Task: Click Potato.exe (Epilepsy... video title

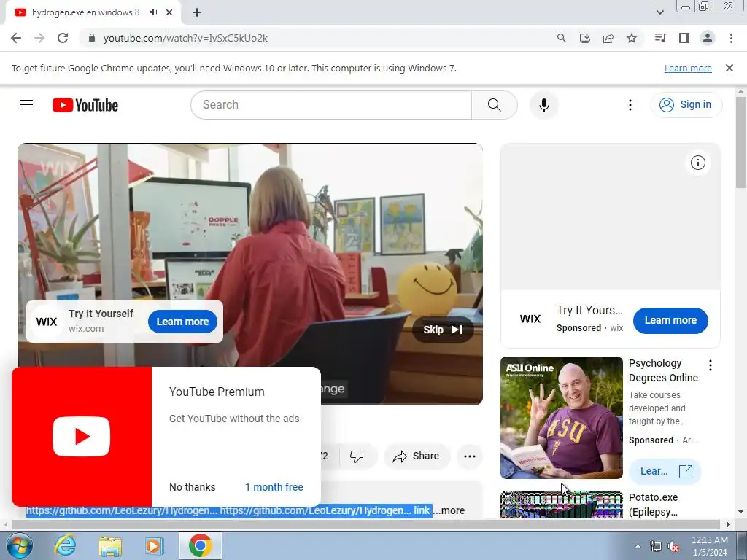Action: tap(653, 505)
